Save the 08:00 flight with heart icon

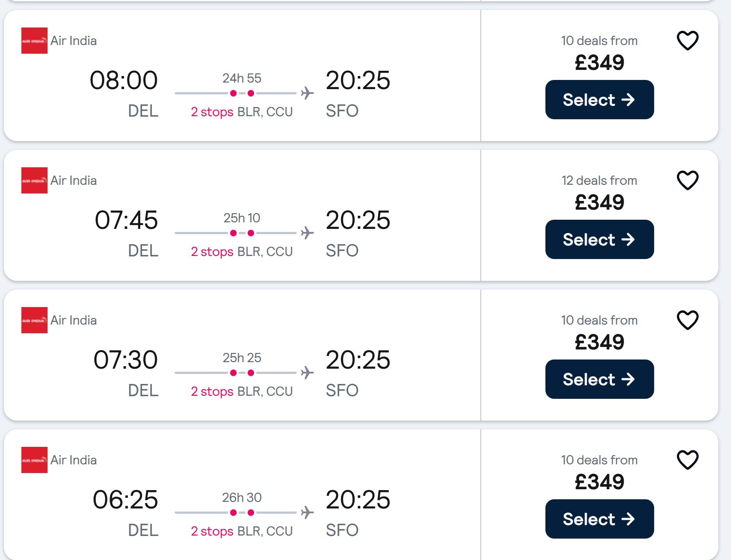[687, 41]
